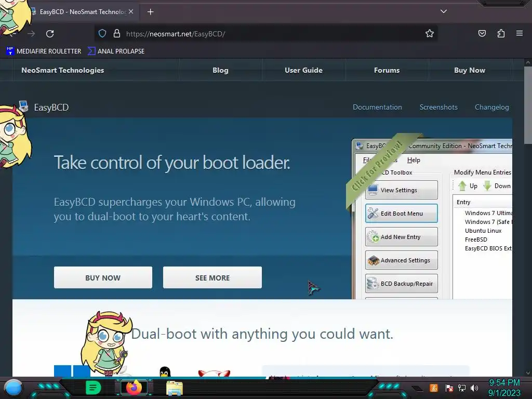Click the forward navigation arrow

[31, 34]
